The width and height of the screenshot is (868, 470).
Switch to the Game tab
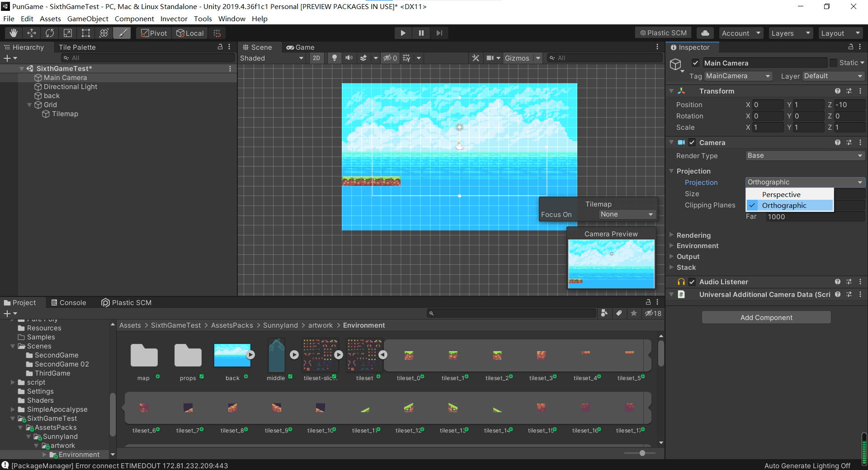(300, 47)
